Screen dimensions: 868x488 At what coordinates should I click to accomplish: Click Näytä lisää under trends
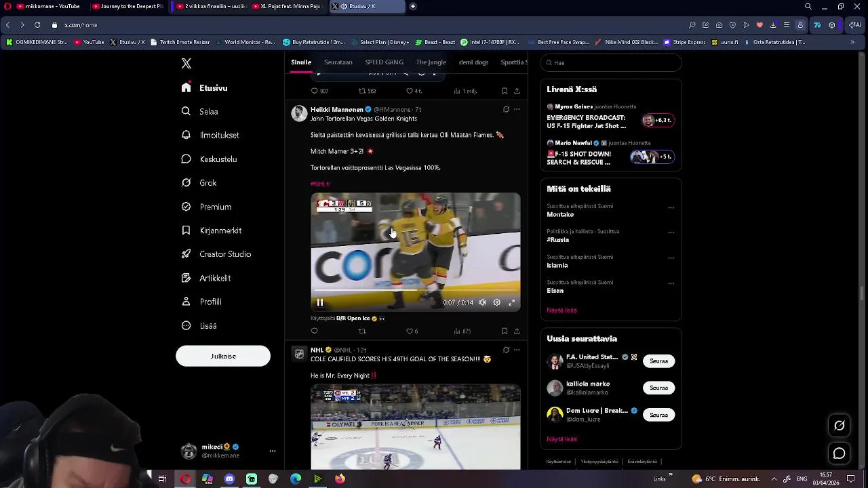pos(561,310)
